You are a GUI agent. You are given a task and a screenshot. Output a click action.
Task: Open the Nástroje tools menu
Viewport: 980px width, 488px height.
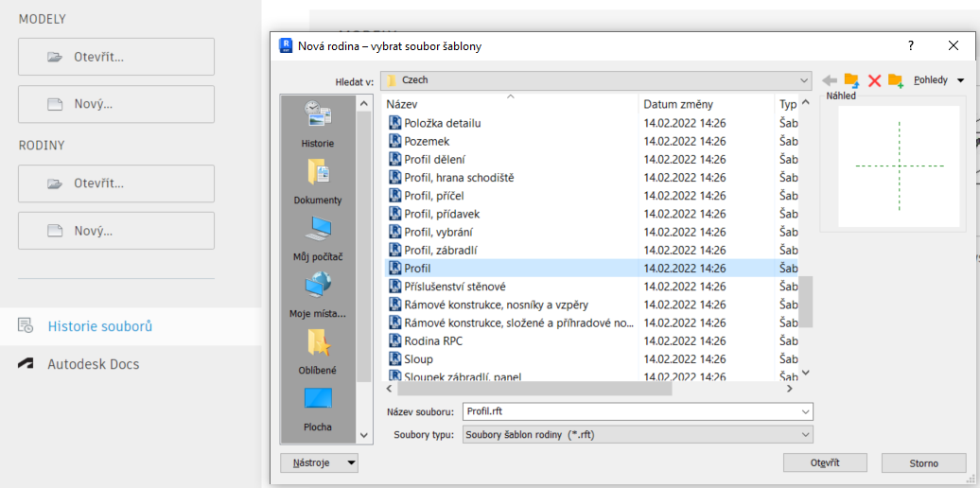pyautogui.click(x=319, y=462)
